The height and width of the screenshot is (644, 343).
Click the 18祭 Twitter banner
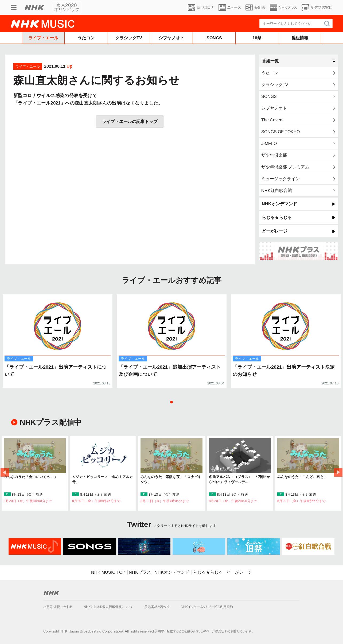254,546
